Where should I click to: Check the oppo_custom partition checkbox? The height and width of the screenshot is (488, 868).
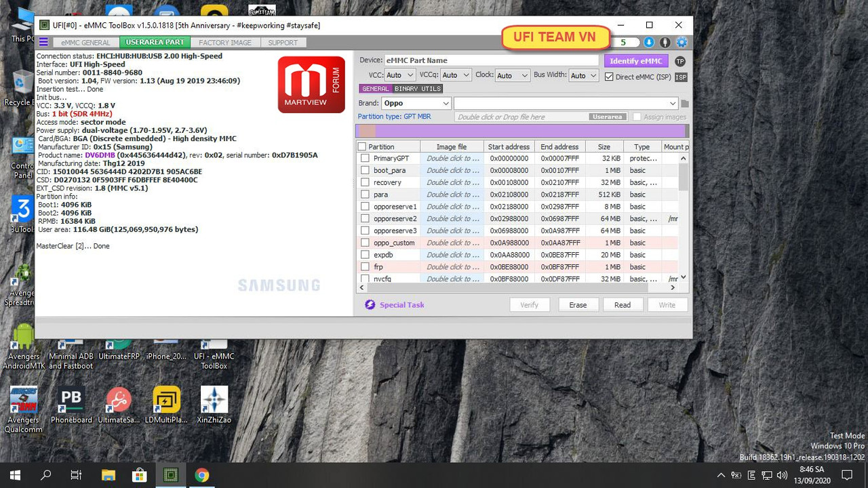tap(366, 243)
